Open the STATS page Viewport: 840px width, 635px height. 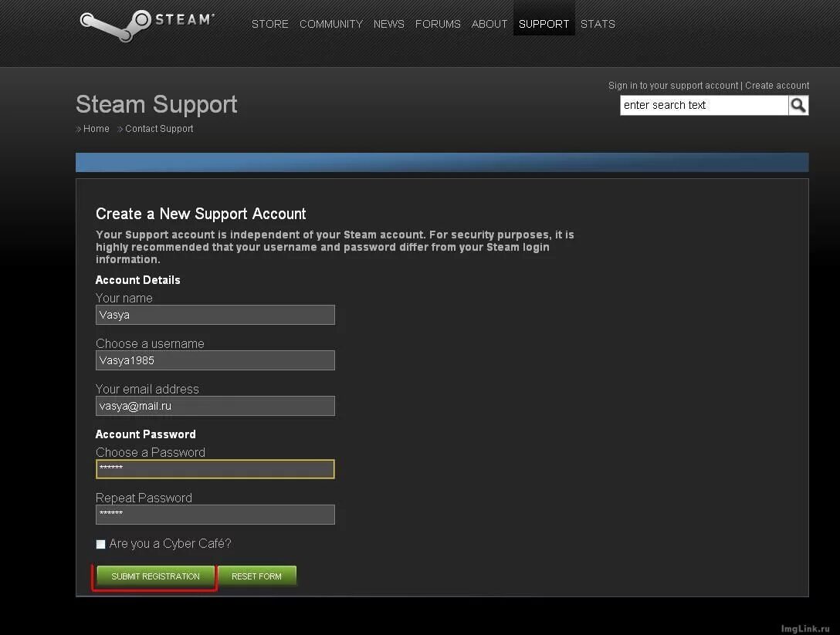coord(598,24)
